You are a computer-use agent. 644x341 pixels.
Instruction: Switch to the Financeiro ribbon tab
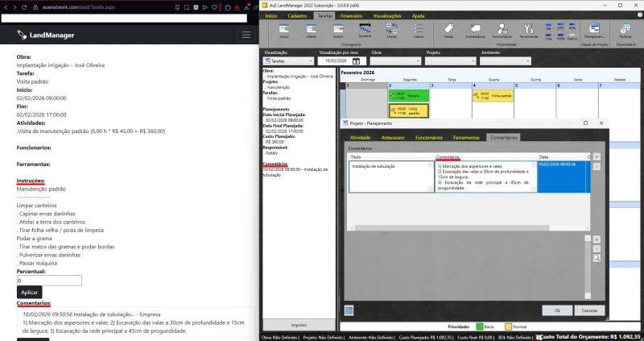tap(350, 15)
